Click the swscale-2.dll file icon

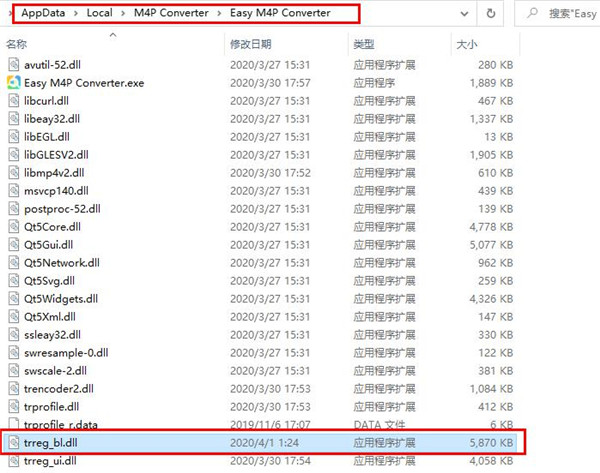[14, 370]
